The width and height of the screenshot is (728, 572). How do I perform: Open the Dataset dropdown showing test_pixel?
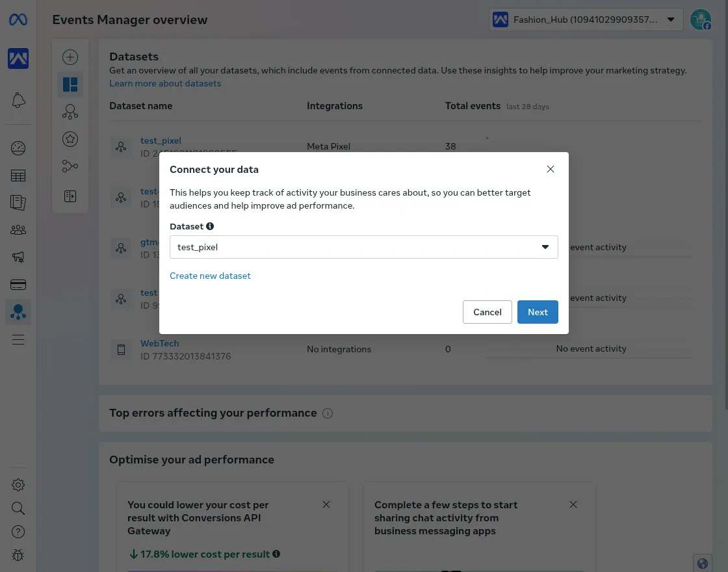point(364,247)
